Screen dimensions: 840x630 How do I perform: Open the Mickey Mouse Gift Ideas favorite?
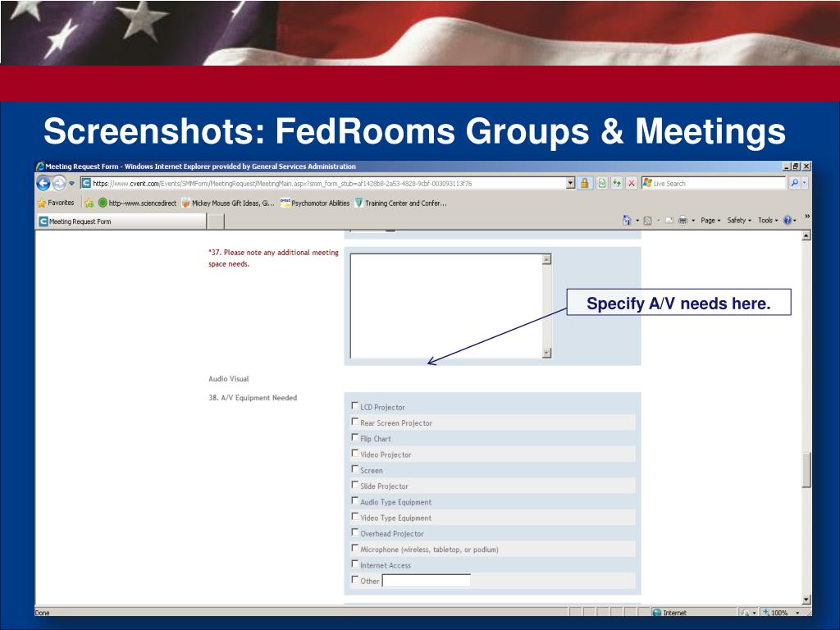(228, 203)
